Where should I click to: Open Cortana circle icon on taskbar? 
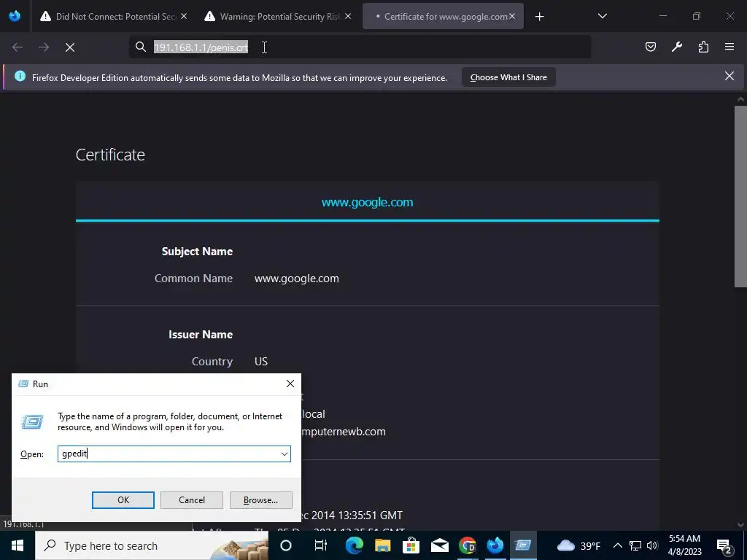pos(286,545)
